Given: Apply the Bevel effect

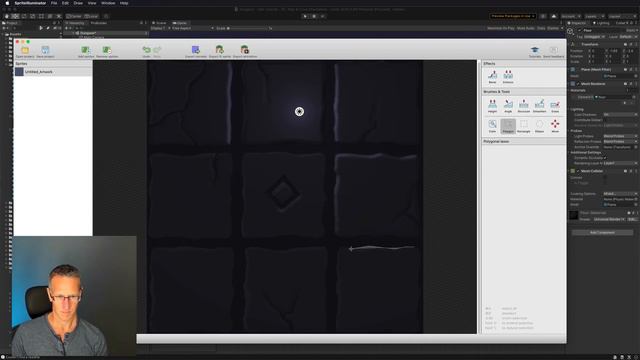Looking at the screenshot, I should 492,76.
